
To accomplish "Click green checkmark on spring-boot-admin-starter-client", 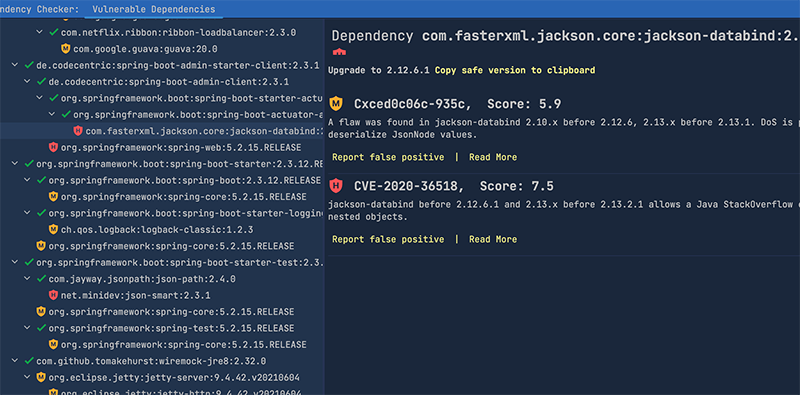I will pos(29,65).
